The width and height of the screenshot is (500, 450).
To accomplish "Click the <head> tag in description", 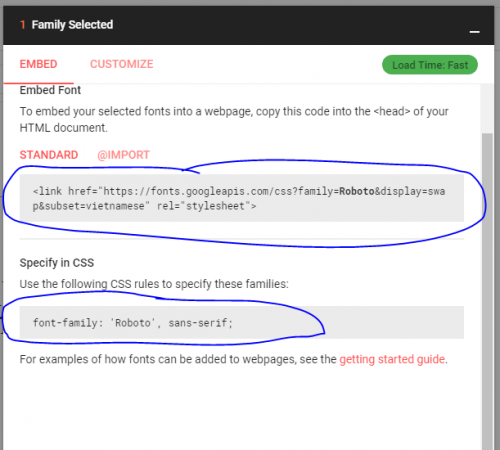I will pyautogui.click(x=392, y=111).
